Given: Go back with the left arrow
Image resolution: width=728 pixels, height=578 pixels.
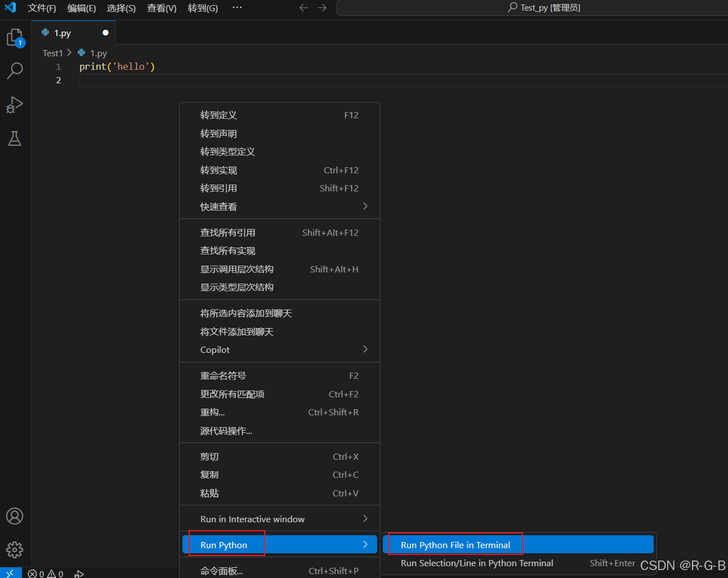Looking at the screenshot, I should (304, 8).
